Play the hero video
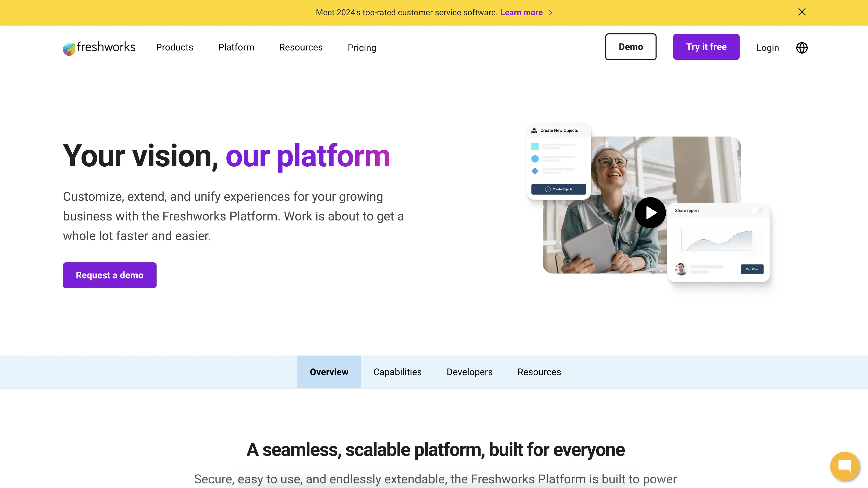Screen dimensions: 868x488 (650, 213)
